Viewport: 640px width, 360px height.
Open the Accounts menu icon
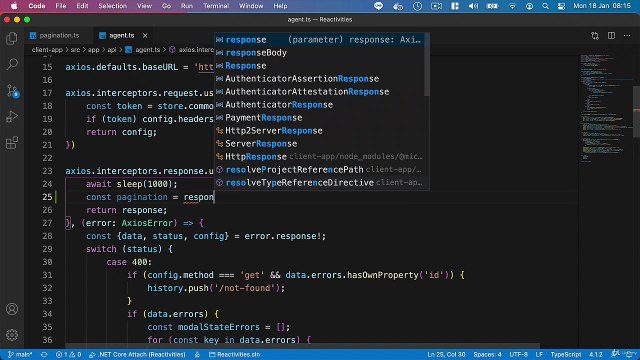click(12, 309)
